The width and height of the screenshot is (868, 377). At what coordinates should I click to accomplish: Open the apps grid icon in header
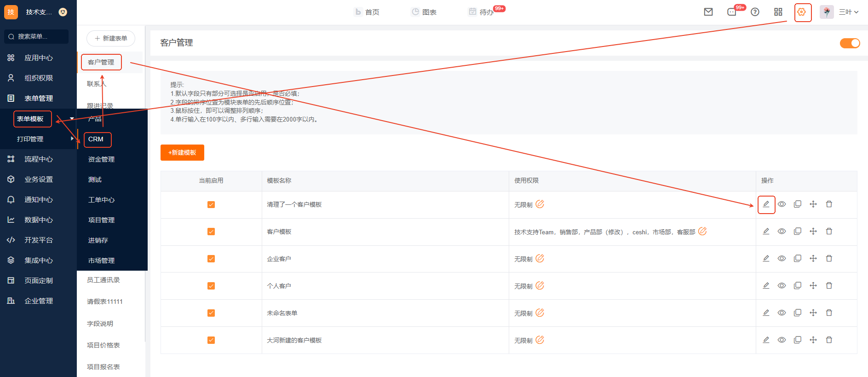[x=778, y=12]
